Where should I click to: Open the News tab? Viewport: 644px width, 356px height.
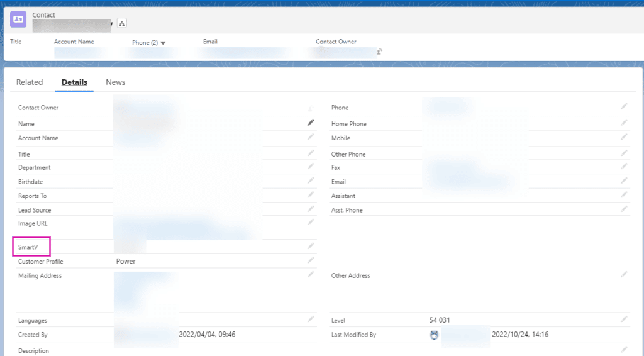(116, 82)
